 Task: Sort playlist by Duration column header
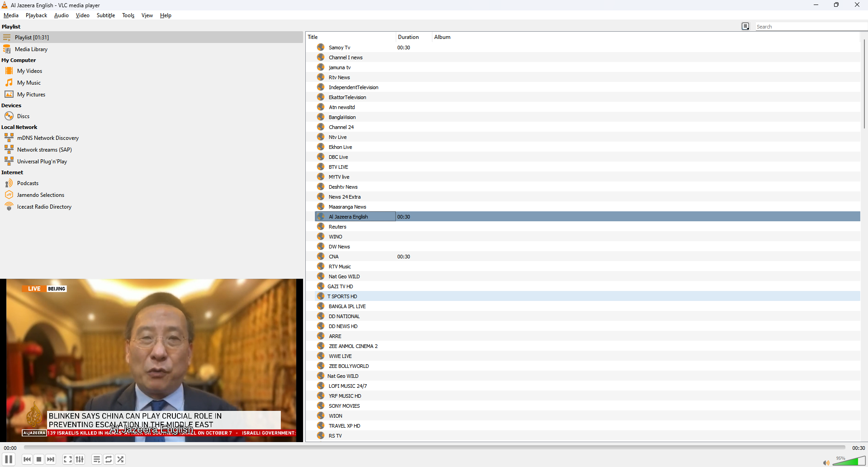[x=414, y=37]
